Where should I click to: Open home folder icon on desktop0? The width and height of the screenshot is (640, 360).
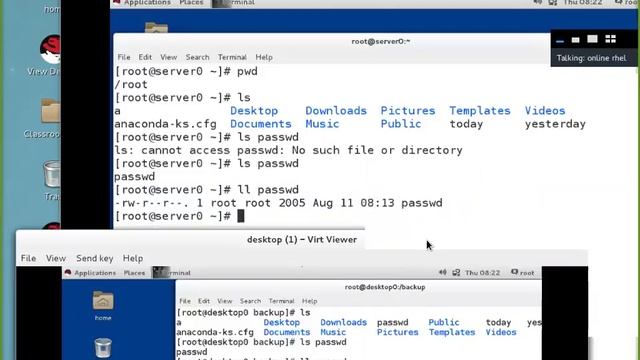click(x=103, y=301)
